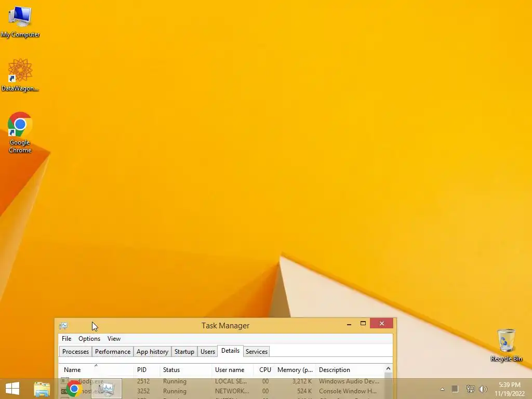Open the volume speaker tray icon

coord(483,389)
